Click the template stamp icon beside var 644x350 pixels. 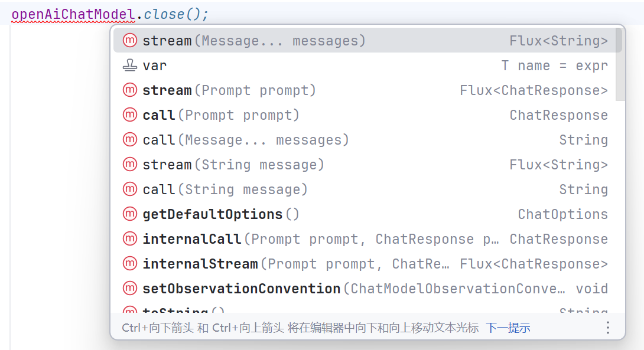tap(130, 66)
